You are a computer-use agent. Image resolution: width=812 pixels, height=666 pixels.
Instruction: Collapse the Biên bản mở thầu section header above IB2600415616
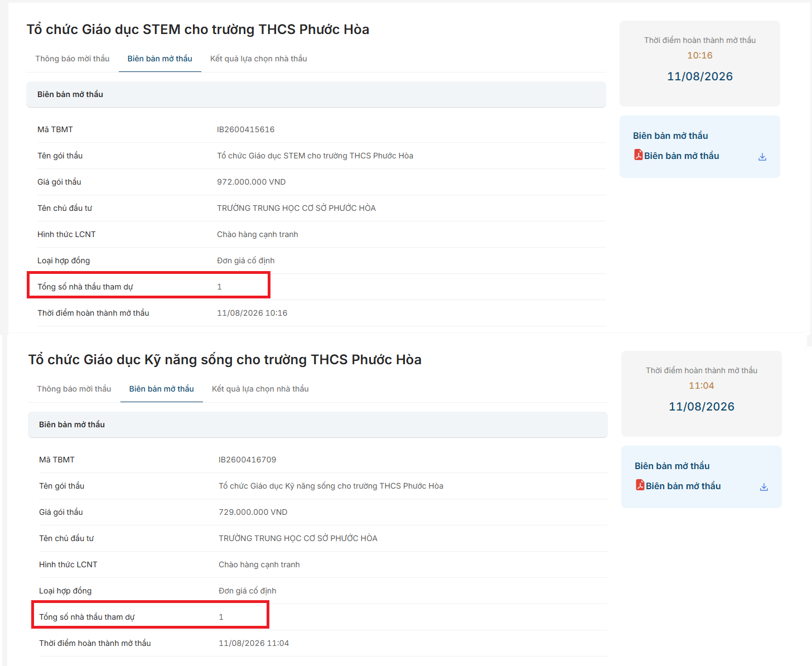[316, 94]
